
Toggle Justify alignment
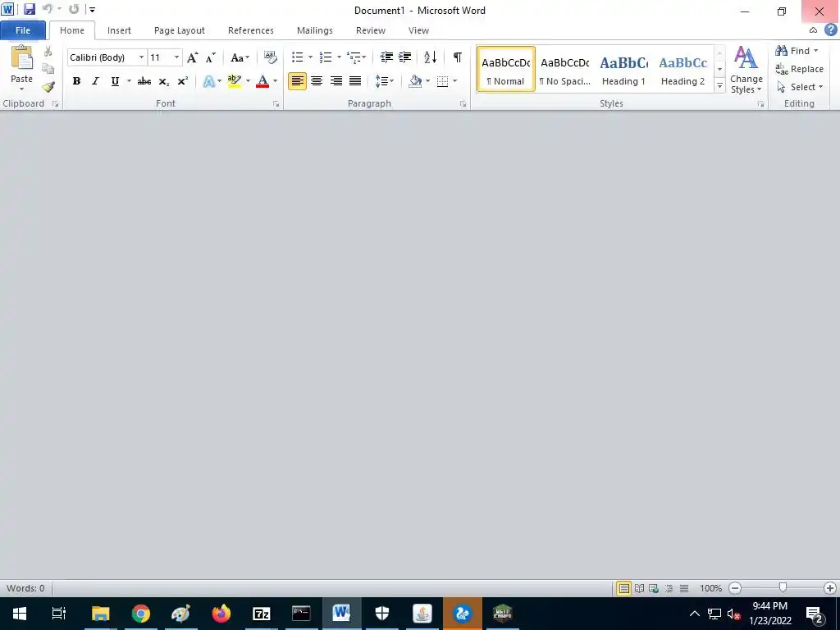(355, 81)
